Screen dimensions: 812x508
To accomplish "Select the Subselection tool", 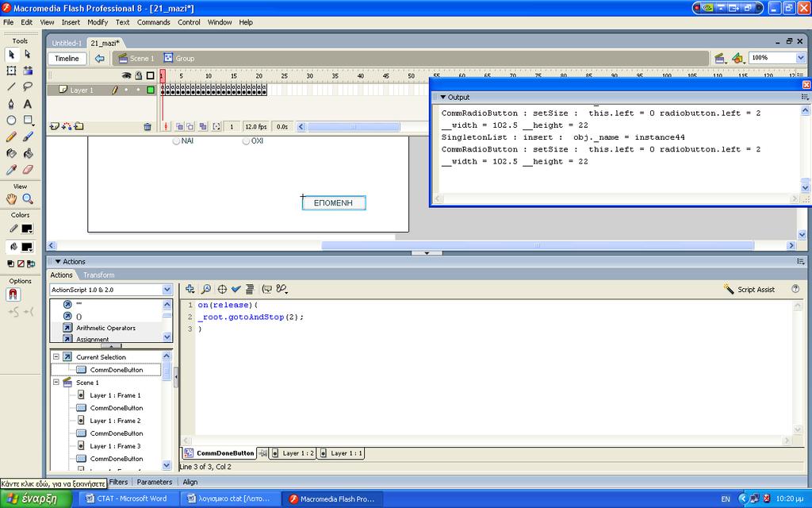I will tap(28, 55).
